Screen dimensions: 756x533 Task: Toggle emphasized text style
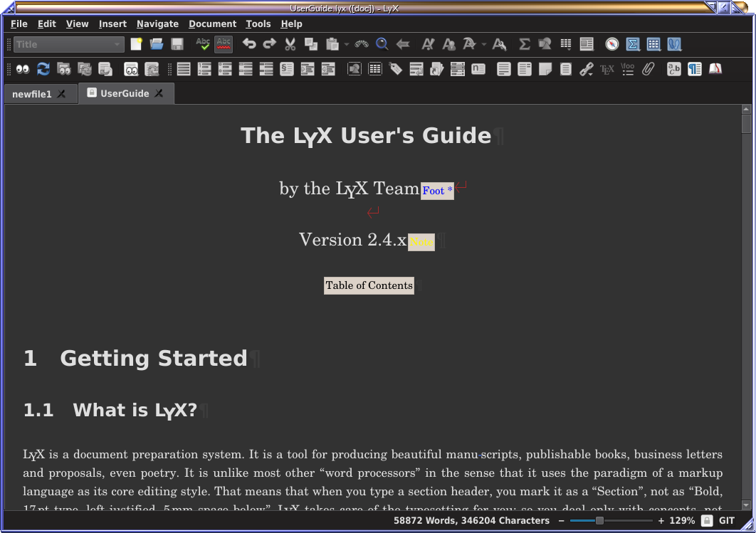428,44
